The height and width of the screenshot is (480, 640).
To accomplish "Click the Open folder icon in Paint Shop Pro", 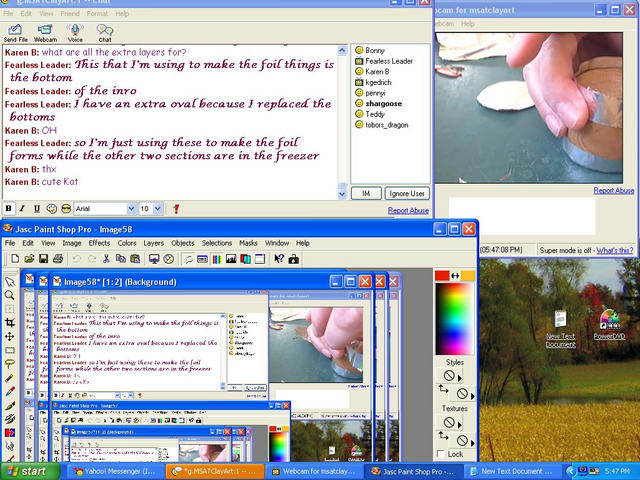I will tap(29, 258).
